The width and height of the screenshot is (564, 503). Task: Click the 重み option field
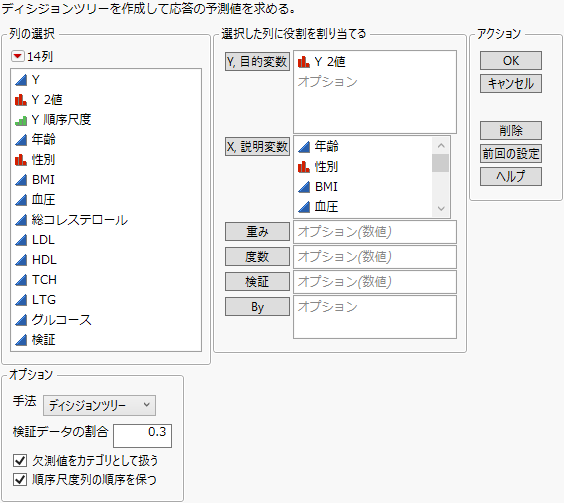click(375, 232)
